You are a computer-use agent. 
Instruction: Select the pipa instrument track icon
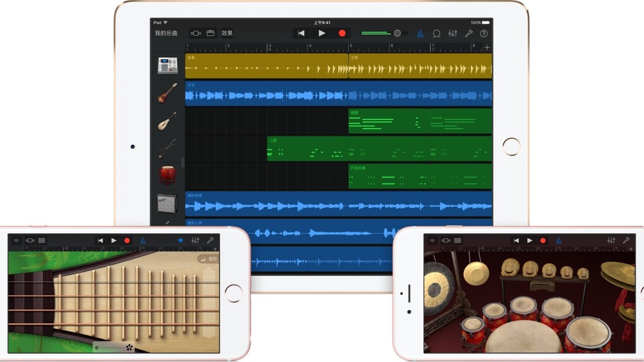point(168,121)
